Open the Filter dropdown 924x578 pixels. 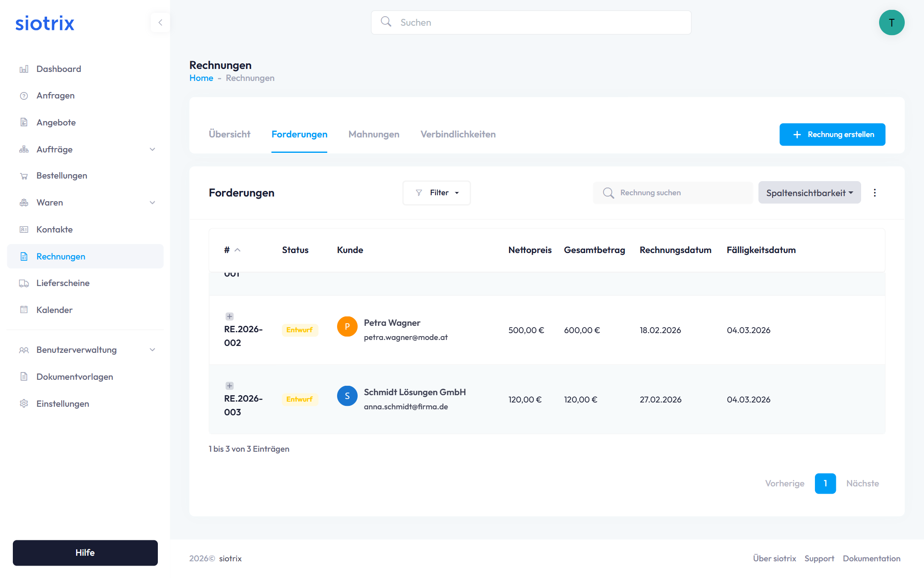pyautogui.click(x=436, y=193)
